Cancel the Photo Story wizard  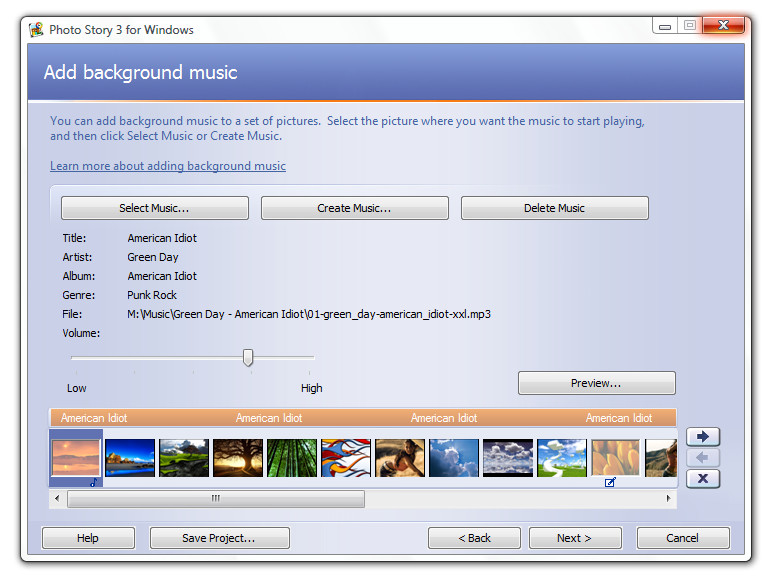pyautogui.click(x=683, y=538)
